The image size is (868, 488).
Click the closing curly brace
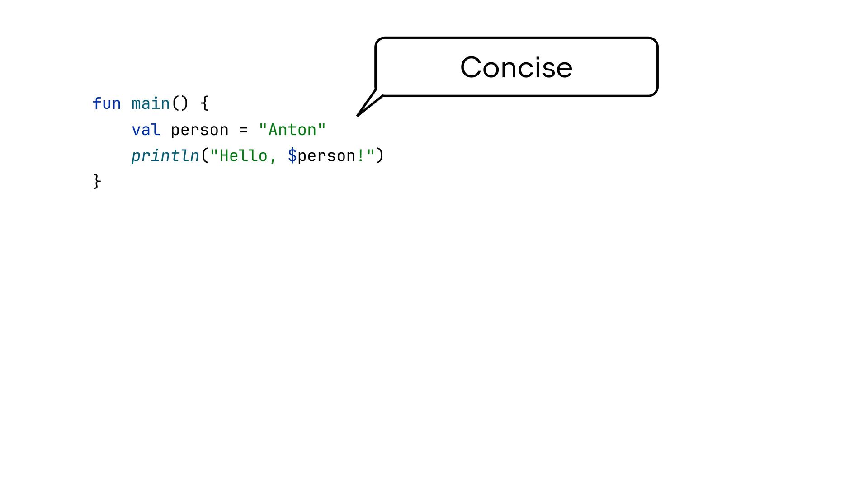click(97, 181)
